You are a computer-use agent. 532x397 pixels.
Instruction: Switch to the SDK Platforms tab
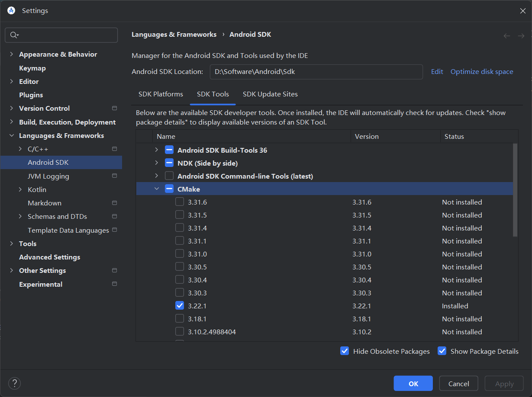[161, 94]
